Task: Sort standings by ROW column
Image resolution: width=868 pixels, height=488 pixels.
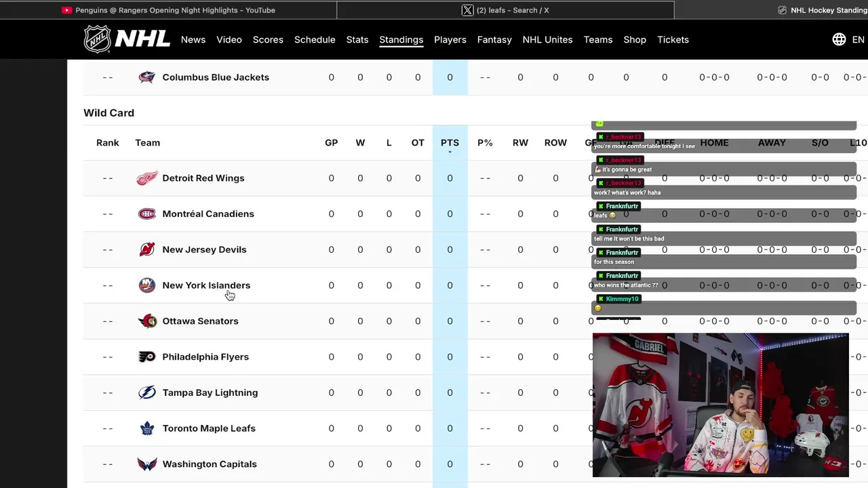Action: [555, 143]
